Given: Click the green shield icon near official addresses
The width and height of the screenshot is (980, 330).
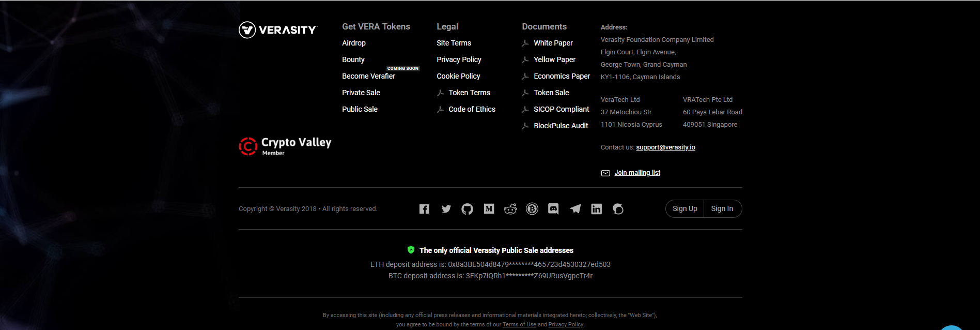Looking at the screenshot, I should tap(411, 250).
